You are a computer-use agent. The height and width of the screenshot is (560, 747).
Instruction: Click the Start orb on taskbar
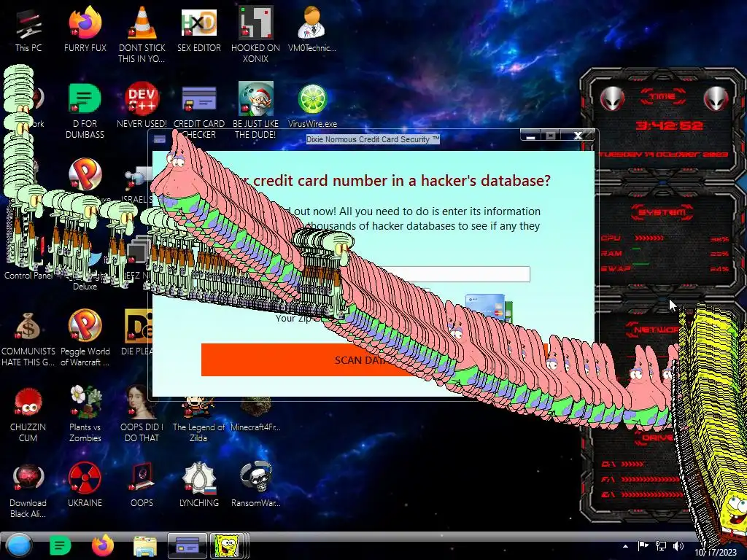click(x=19, y=545)
